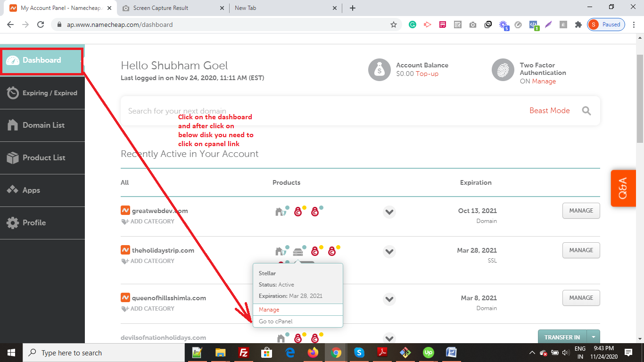Open the theholidaystrip.com domain name
The image size is (644, 362).
163,250
